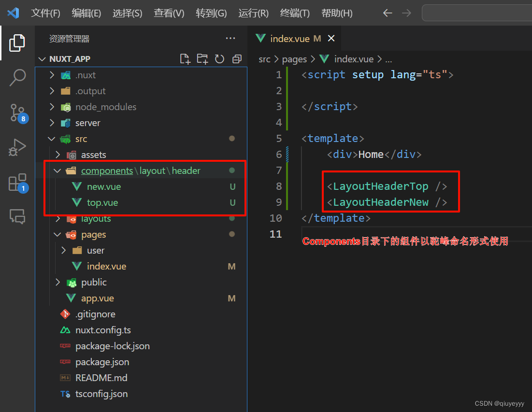Open the 选择(S) menu
532x412 pixels.
coord(127,13)
